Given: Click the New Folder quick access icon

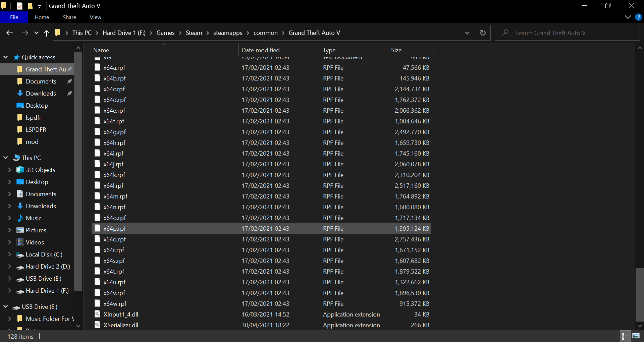Looking at the screenshot, I should tap(30, 6).
